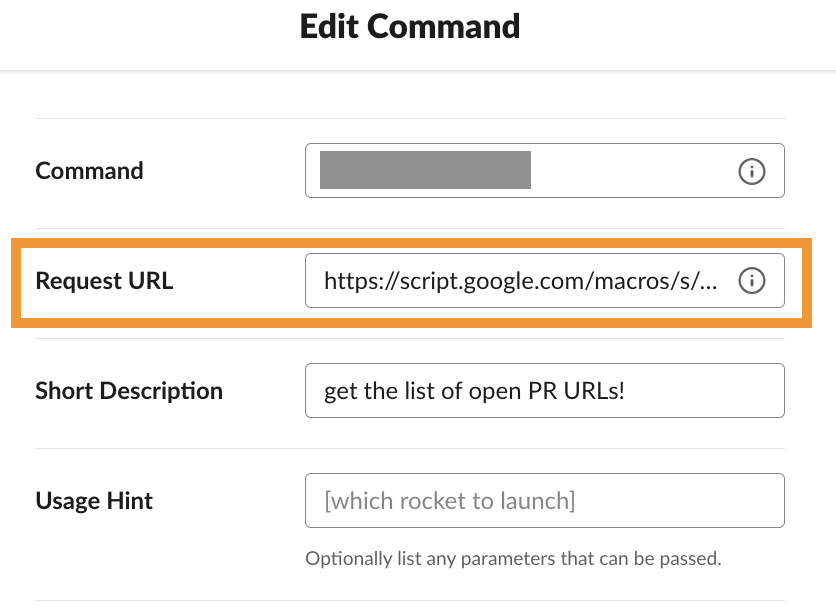Open the Request URL info icon
The width and height of the screenshot is (836, 614).
(x=751, y=281)
